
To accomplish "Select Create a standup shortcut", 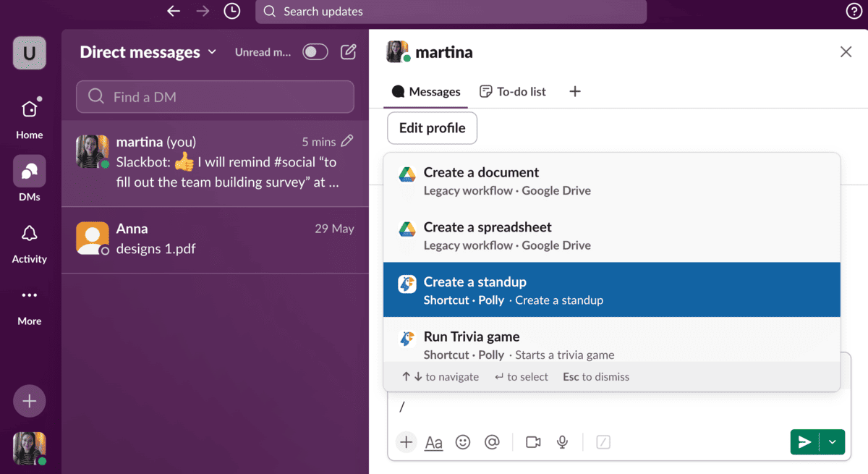I will 612,289.
